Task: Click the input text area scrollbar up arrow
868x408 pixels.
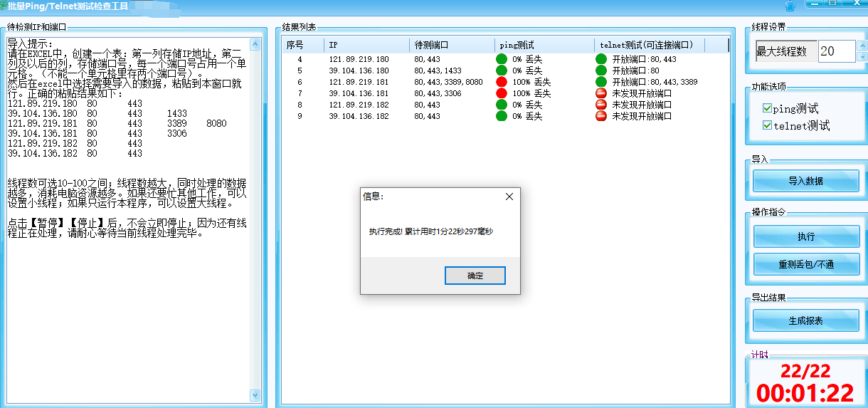Action: pos(255,44)
